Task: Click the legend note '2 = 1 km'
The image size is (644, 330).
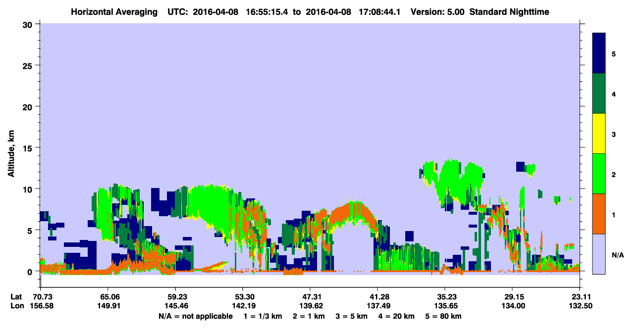Action: coord(310,316)
